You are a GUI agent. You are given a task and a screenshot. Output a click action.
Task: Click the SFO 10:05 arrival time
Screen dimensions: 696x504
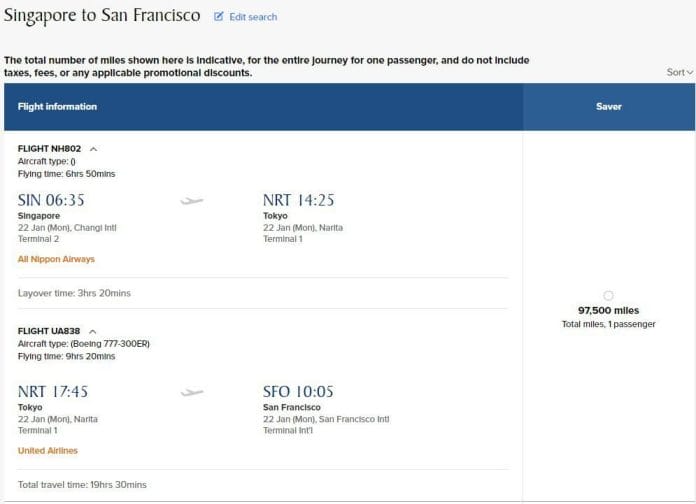(298, 392)
